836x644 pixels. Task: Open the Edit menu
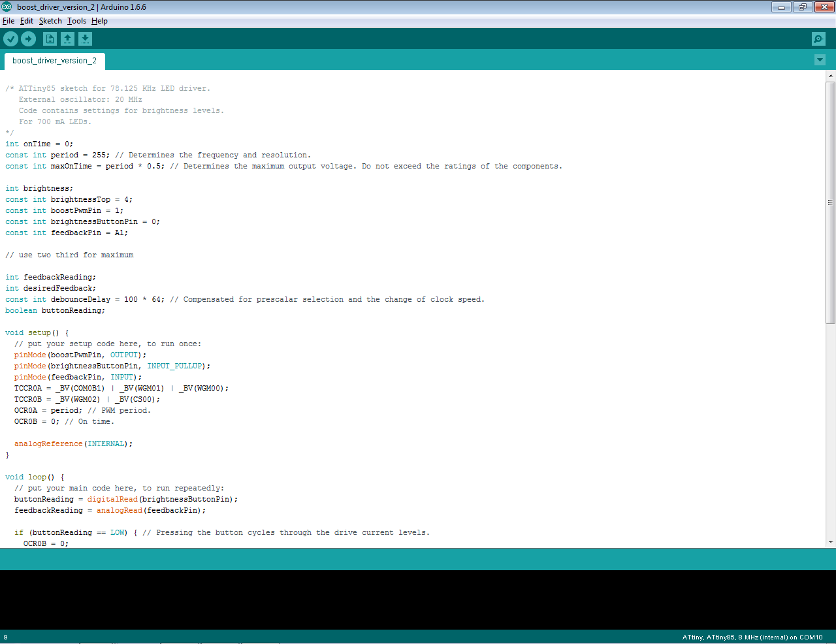click(x=27, y=21)
